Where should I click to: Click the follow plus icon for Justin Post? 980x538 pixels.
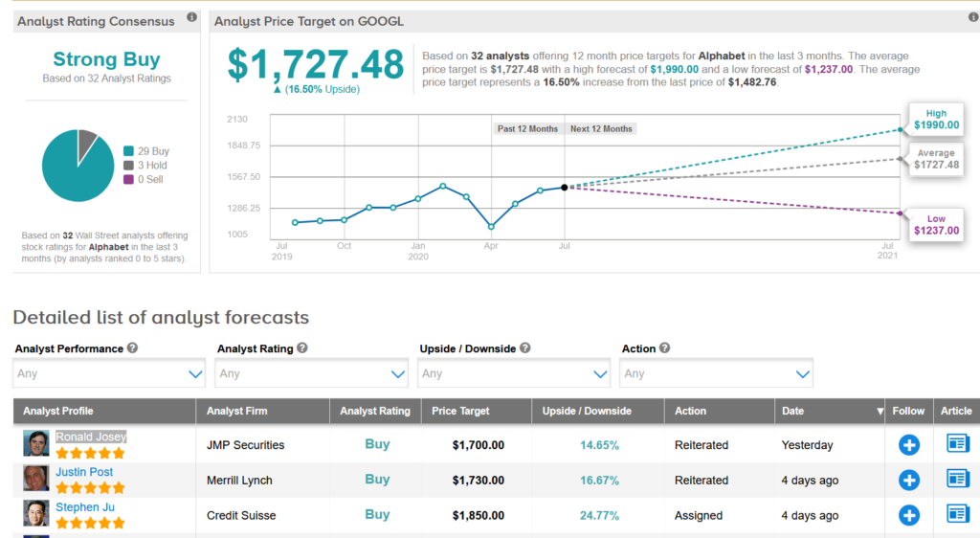[908, 481]
